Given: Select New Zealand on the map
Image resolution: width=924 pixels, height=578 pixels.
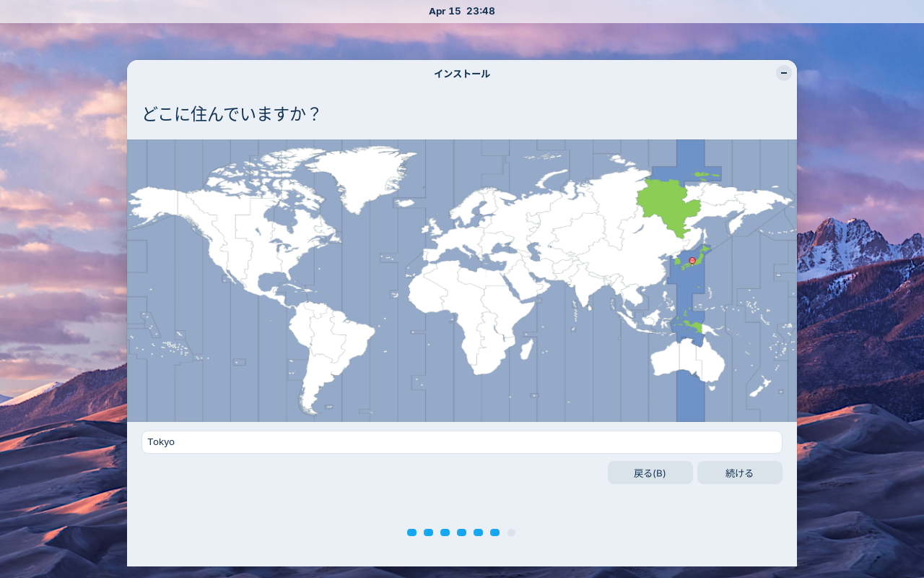Looking at the screenshot, I should [761, 385].
